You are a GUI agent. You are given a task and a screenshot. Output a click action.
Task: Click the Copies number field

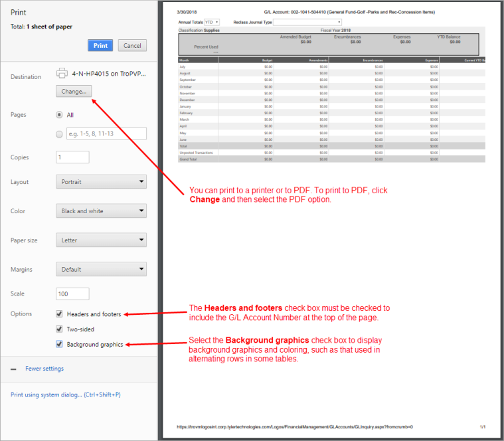72,157
